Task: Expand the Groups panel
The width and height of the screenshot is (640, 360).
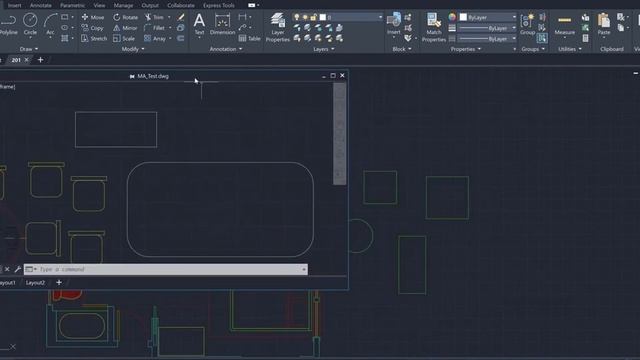Action: tap(533, 49)
